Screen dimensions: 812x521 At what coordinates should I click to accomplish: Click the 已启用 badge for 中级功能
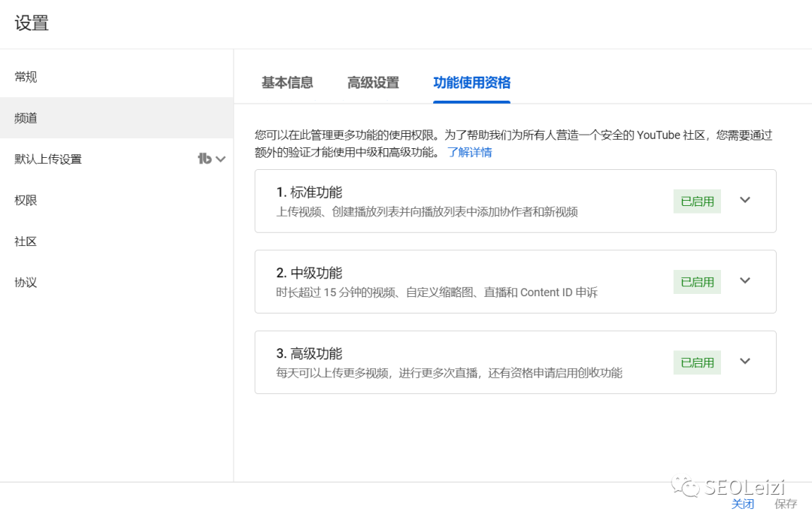click(697, 282)
